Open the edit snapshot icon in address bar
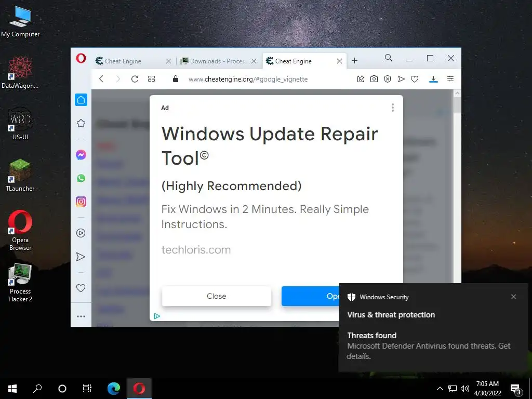Viewport: 532px width, 399px height. pos(361,79)
